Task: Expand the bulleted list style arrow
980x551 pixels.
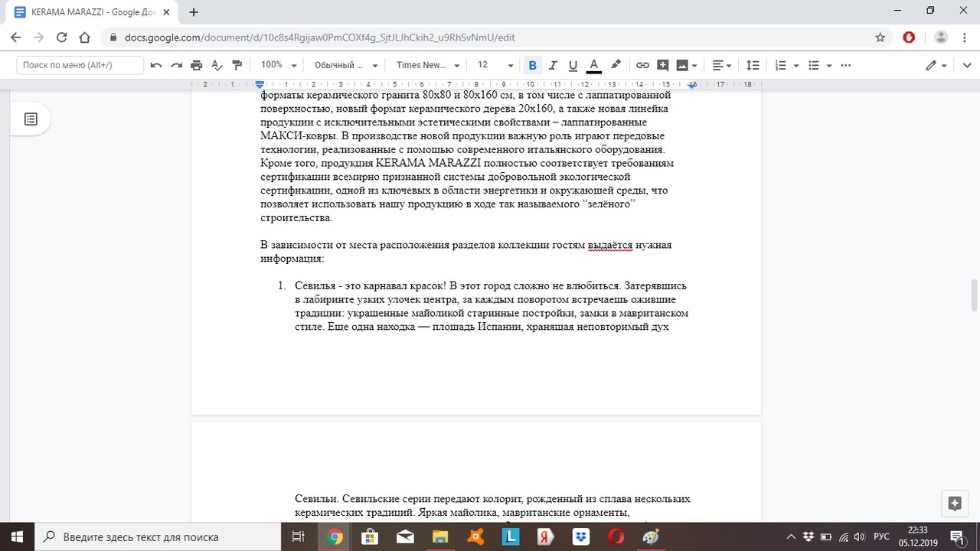Action: (x=829, y=66)
